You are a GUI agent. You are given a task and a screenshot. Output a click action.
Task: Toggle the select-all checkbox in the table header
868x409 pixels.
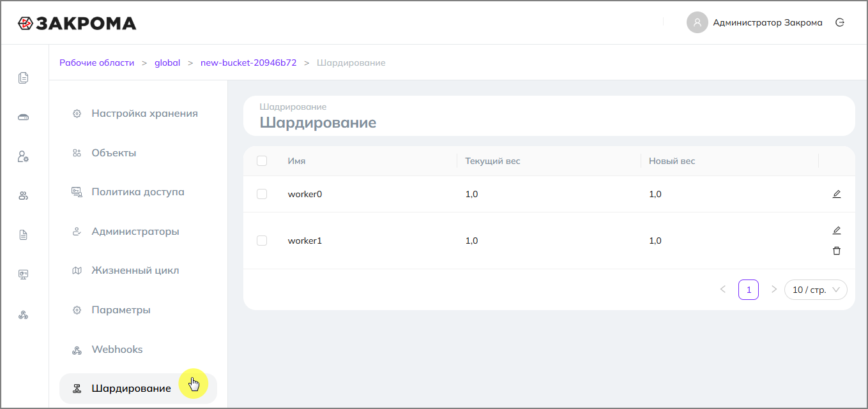262,161
